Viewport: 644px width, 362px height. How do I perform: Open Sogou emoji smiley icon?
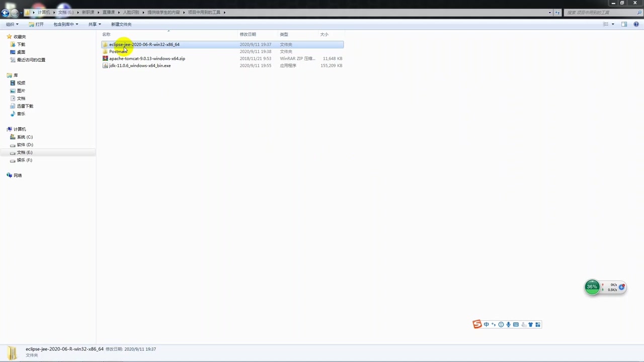[501, 324]
